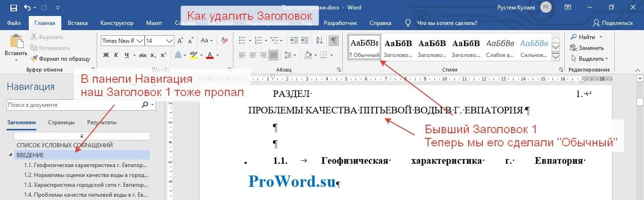Viewport: 644px width, 200px height.
Task: Copy selection using Копировать
Action: 50,48
